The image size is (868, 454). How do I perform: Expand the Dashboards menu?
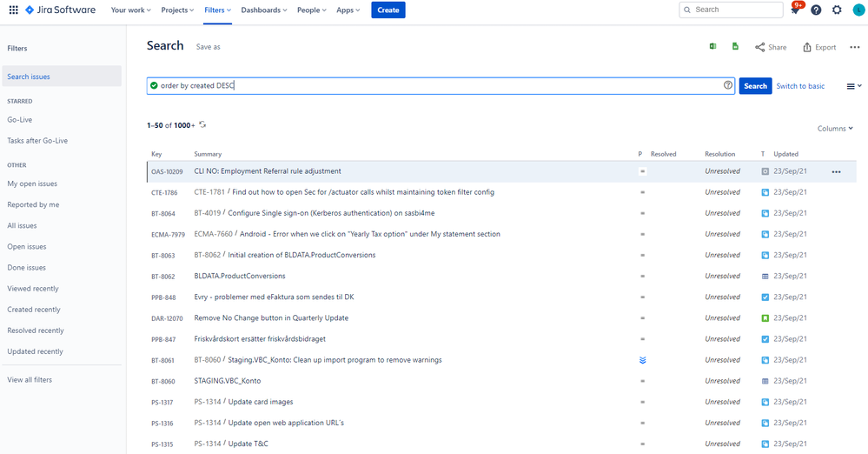[264, 10]
